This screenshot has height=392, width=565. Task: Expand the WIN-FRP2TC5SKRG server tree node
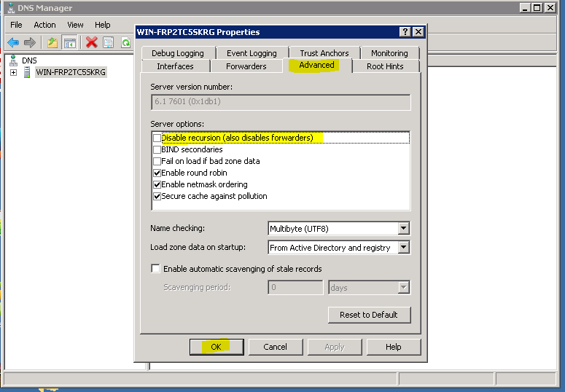pyautogui.click(x=13, y=72)
